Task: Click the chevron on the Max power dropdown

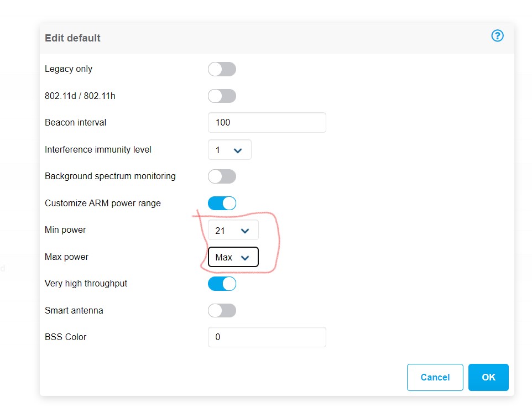Action: click(245, 257)
